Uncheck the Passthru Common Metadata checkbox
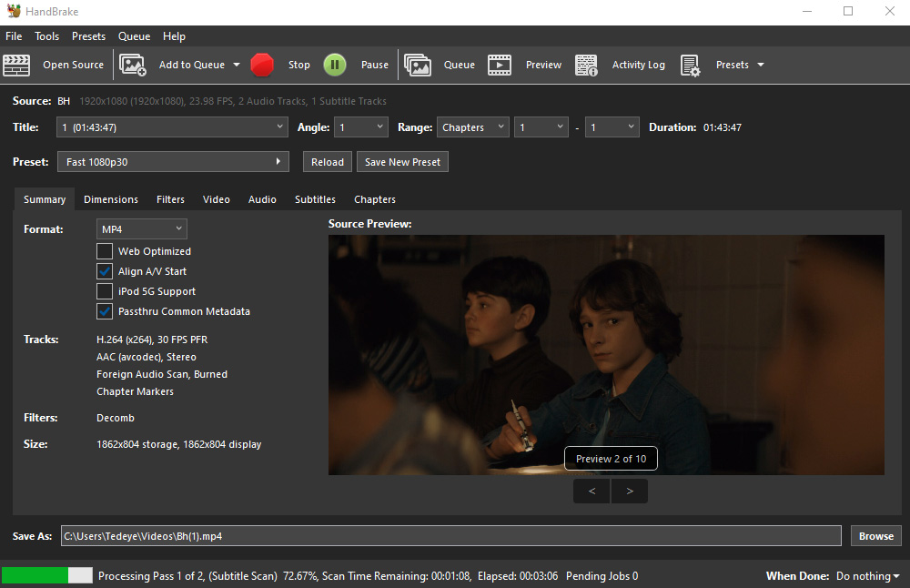The width and height of the screenshot is (910, 588). pos(105,311)
